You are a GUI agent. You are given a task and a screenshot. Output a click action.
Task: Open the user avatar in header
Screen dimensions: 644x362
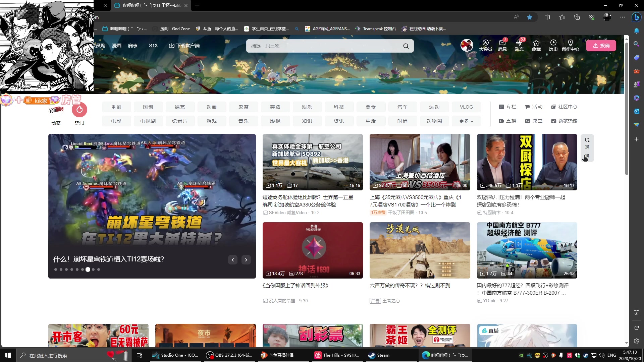(x=467, y=45)
